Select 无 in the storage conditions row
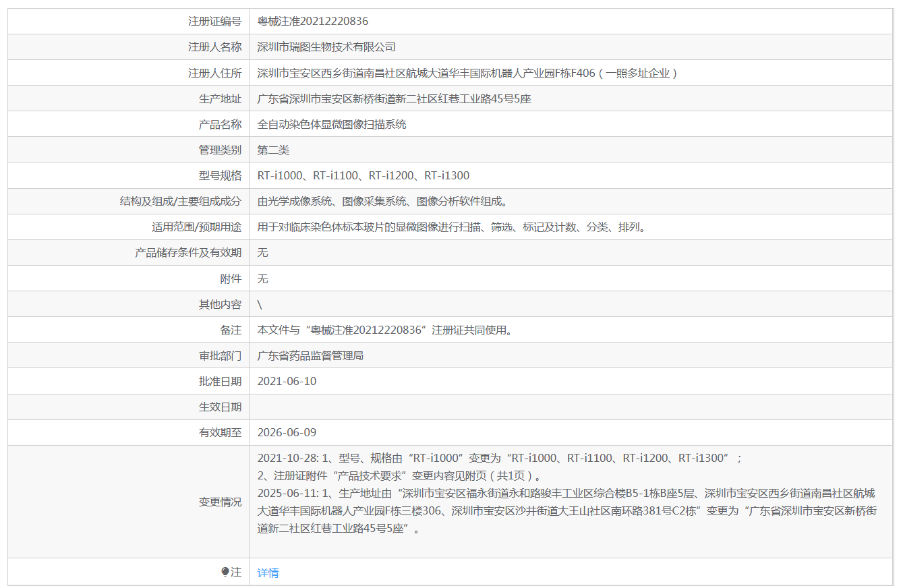The width and height of the screenshot is (901, 588). 263,252
